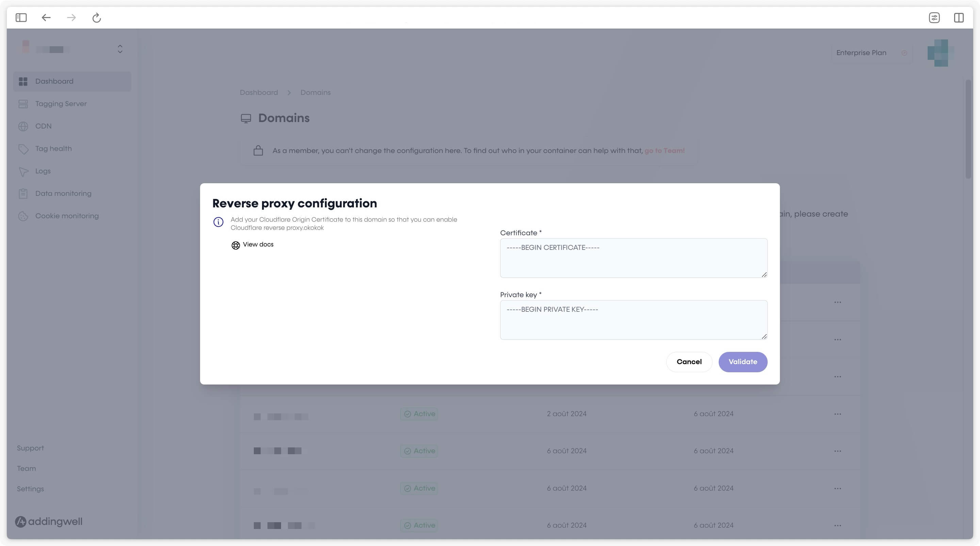This screenshot has width=980, height=546.
Task: Open the Team link in sidebar
Action: (26, 468)
